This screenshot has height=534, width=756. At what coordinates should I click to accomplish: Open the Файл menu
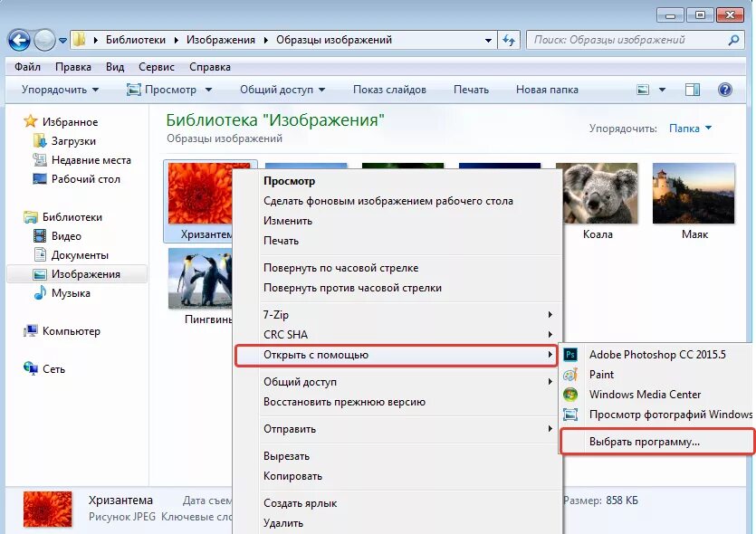[27, 67]
